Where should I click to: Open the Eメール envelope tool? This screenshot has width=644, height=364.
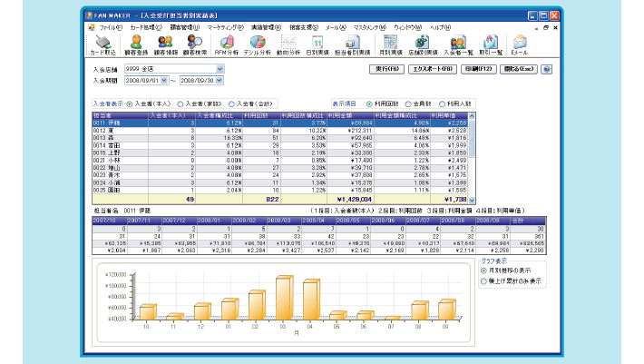pyautogui.click(x=520, y=44)
